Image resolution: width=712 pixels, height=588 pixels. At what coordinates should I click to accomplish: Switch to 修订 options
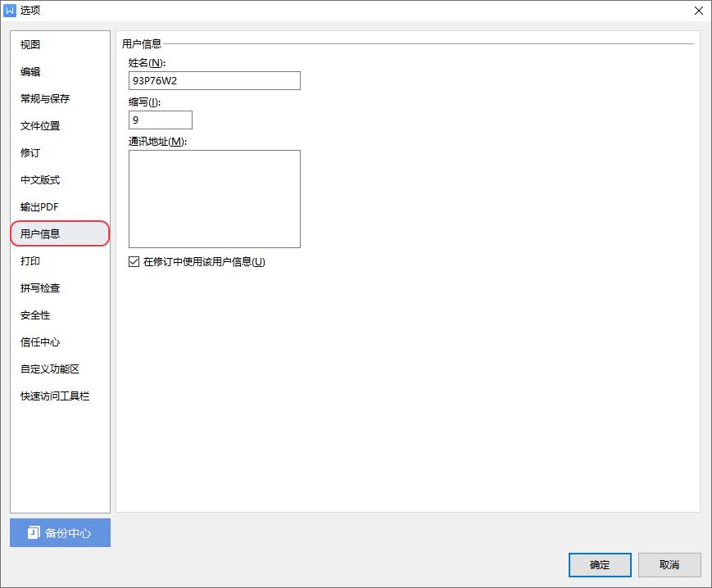click(30, 153)
